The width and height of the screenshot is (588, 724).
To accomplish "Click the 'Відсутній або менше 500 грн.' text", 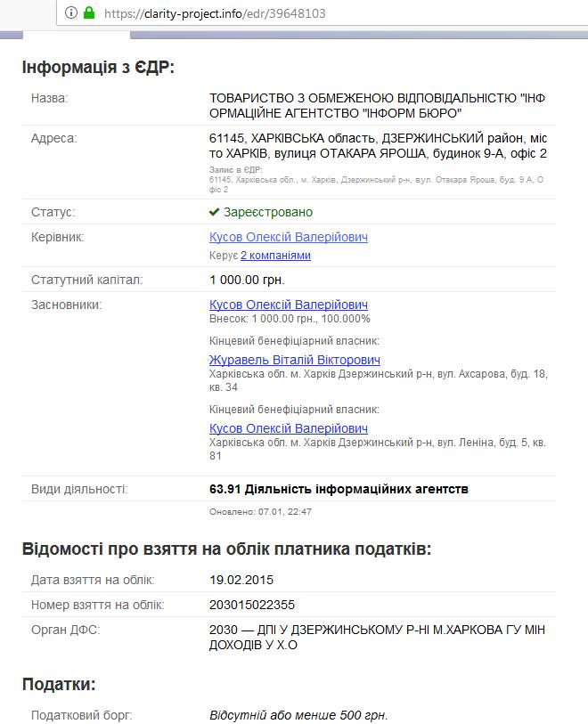I will [x=298, y=715].
